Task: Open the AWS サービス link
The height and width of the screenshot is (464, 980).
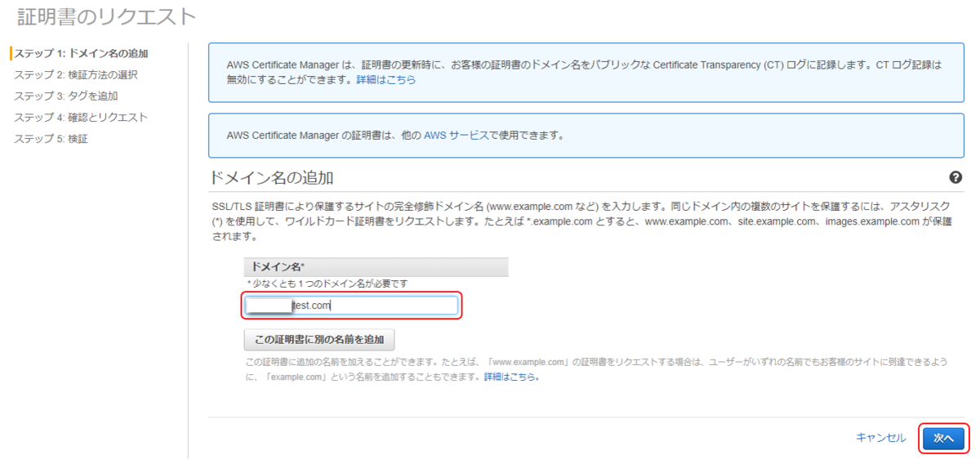Action: click(x=456, y=136)
